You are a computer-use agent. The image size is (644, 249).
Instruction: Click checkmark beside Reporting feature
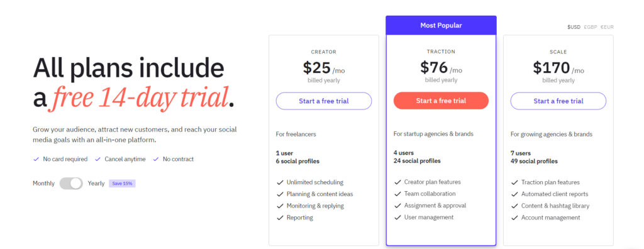(280, 218)
